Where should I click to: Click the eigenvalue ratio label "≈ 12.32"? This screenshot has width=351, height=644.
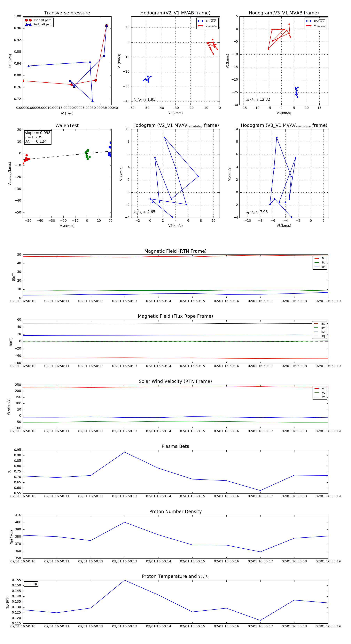(258, 100)
